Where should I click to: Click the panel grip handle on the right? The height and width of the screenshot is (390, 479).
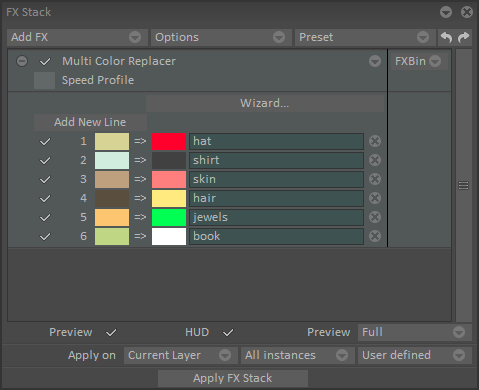463,185
